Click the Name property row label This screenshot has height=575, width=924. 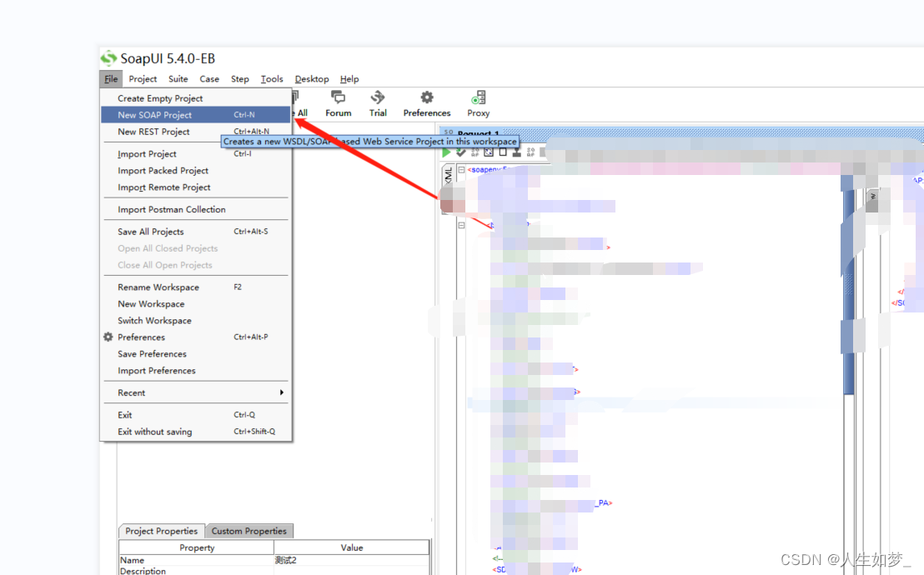(196, 560)
